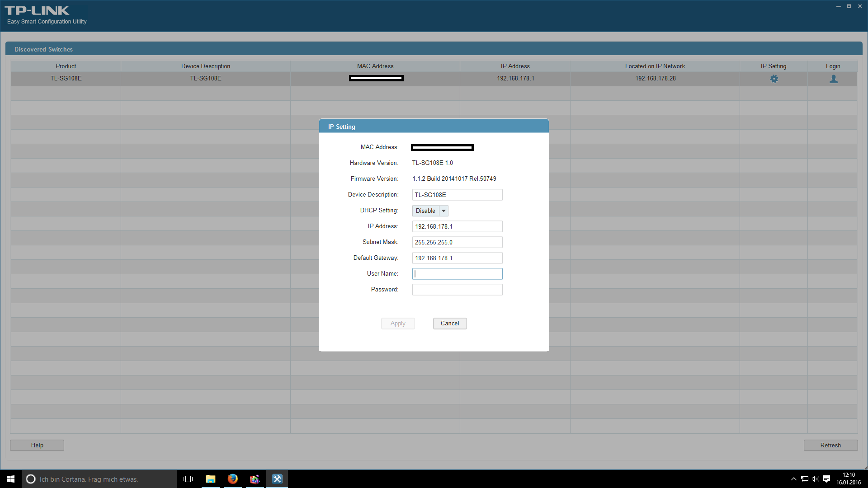The height and width of the screenshot is (488, 868).
Task: Open the Action Center notification icon
Action: [x=826, y=479]
